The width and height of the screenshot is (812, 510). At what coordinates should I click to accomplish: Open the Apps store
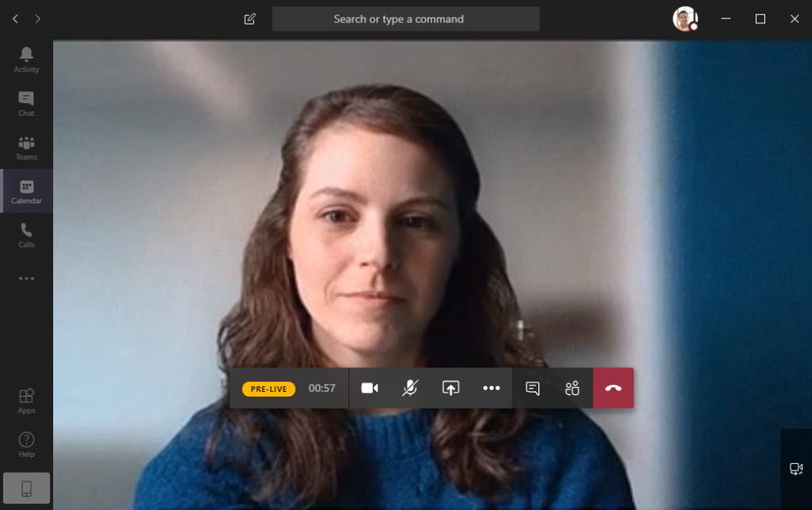[26, 401]
